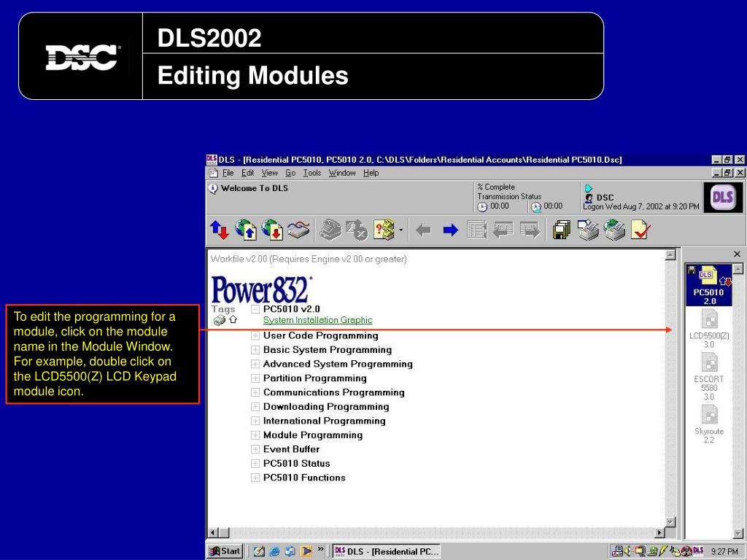Click the printer with globe toolbar icon
The image size is (747, 560).
click(x=614, y=230)
